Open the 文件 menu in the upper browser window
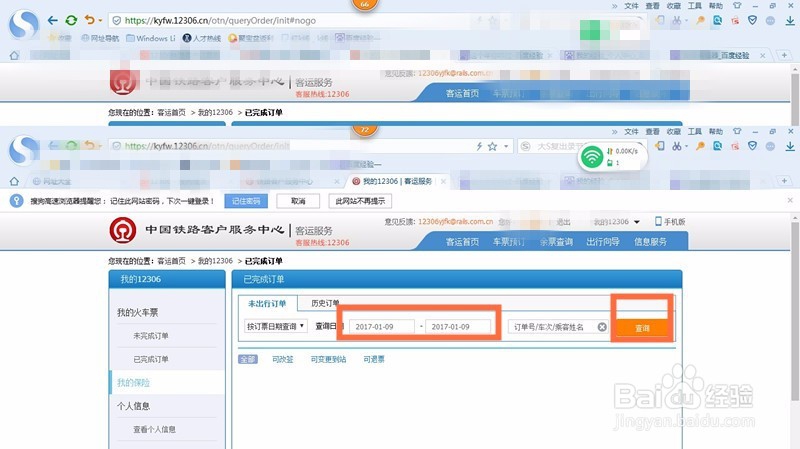 tap(631, 6)
